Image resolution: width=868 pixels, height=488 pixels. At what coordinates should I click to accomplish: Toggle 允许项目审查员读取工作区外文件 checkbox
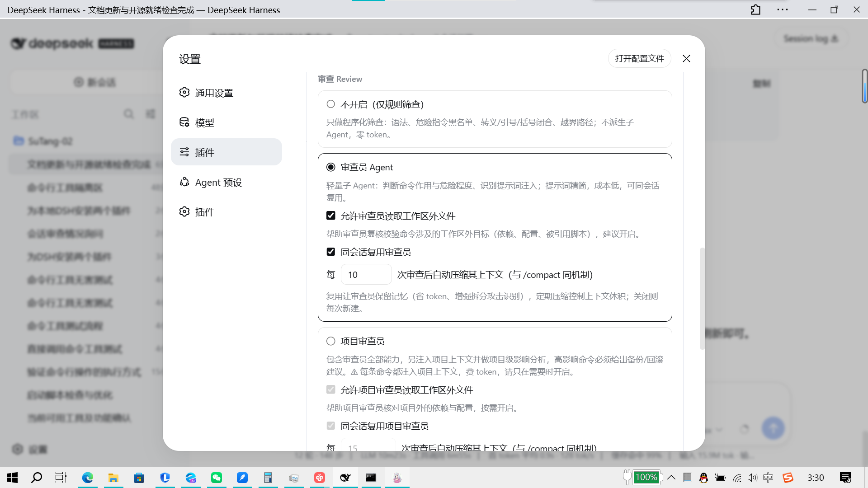[331, 389]
